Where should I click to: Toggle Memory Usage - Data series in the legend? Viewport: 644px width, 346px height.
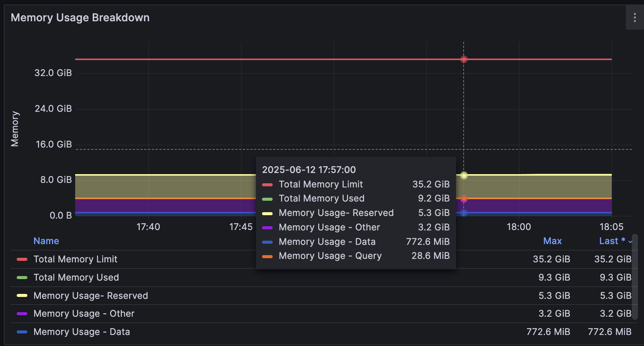[82, 332]
